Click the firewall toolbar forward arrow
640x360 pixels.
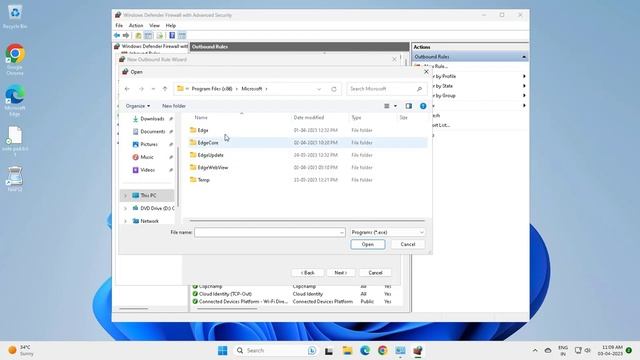(x=126, y=36)
